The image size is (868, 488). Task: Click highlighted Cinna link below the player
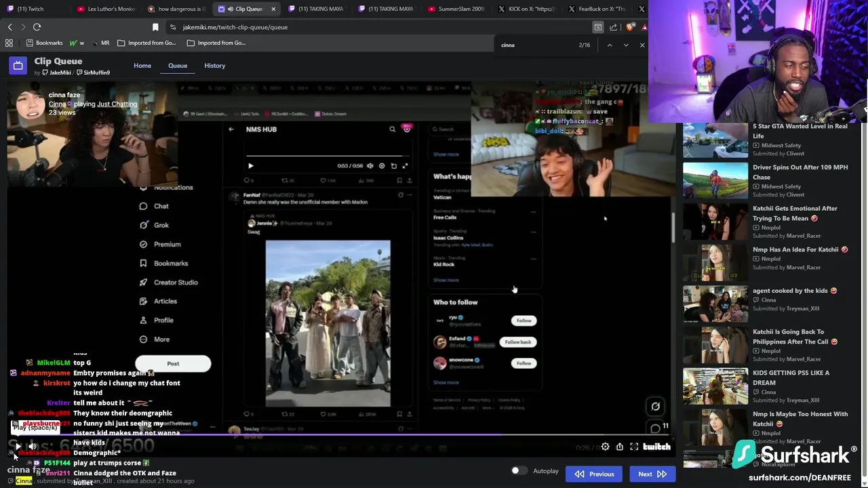24,481
